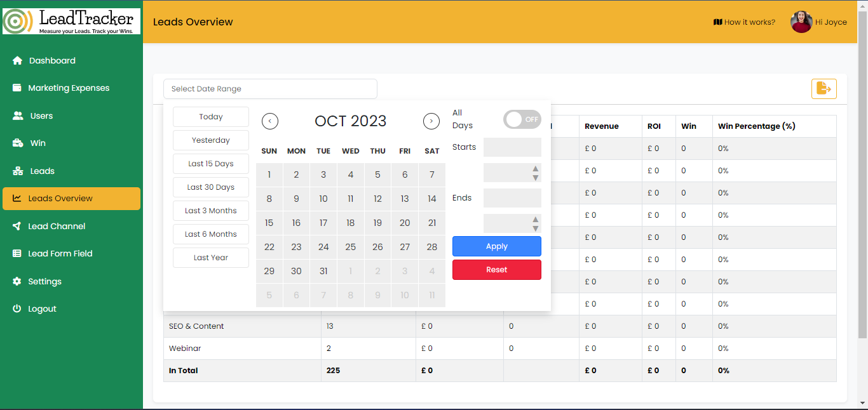The image size is (868, 410).
Task: Select the Yesterday preset
Action: pyautogui.click(x=211, y=140)
